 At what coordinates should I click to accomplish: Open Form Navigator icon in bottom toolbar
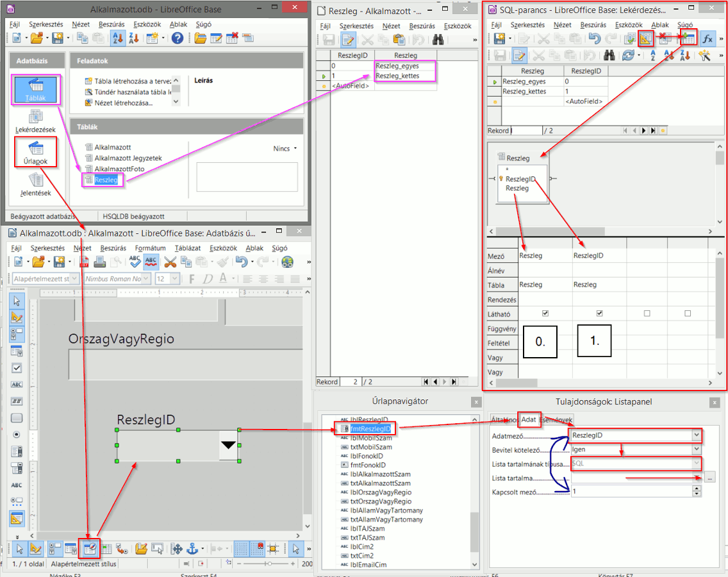pyautogui.click(x=90, y=549)
